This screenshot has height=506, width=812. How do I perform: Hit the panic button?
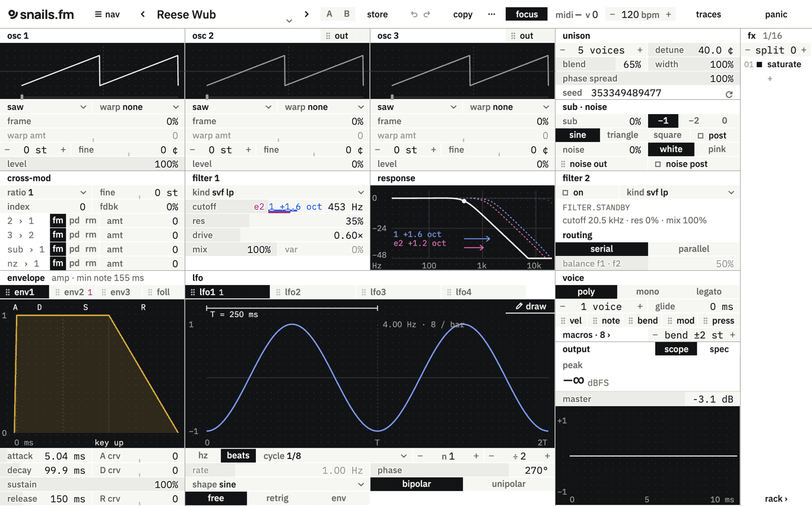click(776, 14)
